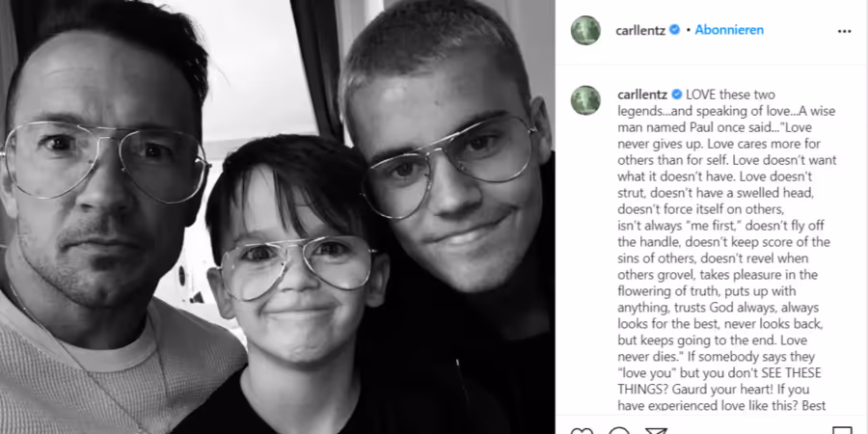This screenshot has width=868, height=434.
Task: Open carllentz avatar next to caption
Action: (585, 100)
